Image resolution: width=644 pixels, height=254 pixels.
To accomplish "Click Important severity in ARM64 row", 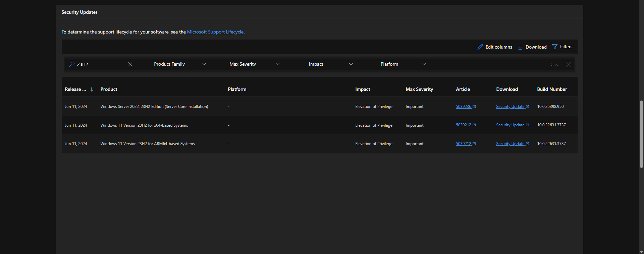I will (415, 144).
